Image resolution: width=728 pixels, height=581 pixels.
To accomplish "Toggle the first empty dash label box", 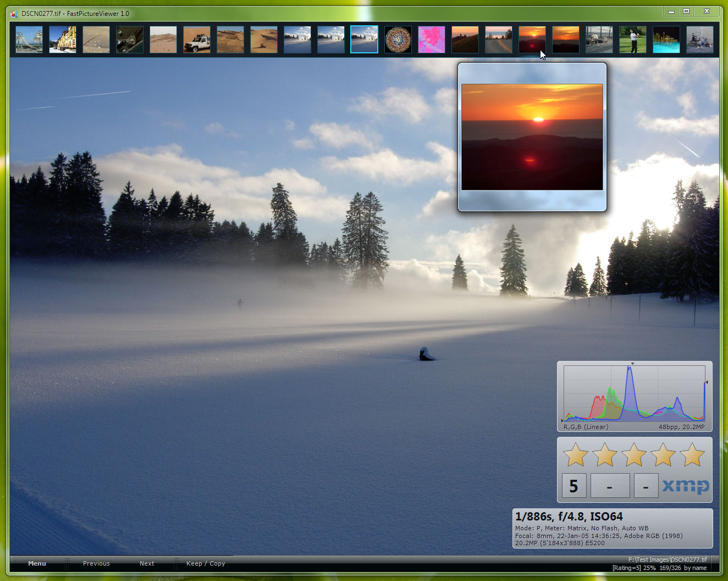I will (x=610, y=486).
